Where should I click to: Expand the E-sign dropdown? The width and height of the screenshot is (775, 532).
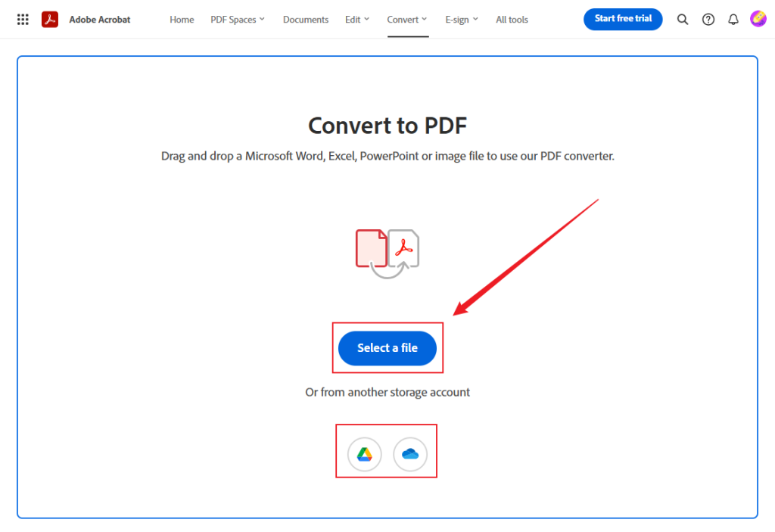pyautogui.click(x=462, y=19)
